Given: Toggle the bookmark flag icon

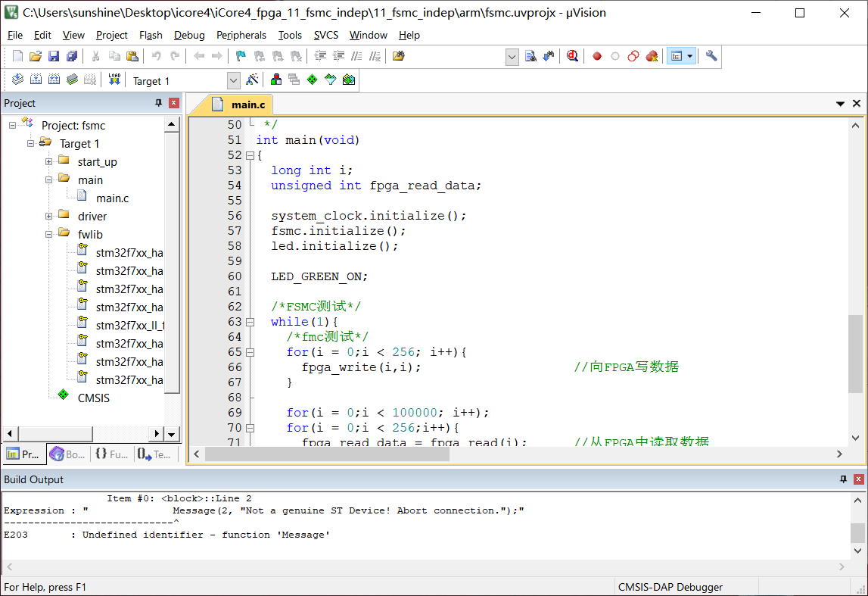Looking at the screenshot, I should coord(241,56).
